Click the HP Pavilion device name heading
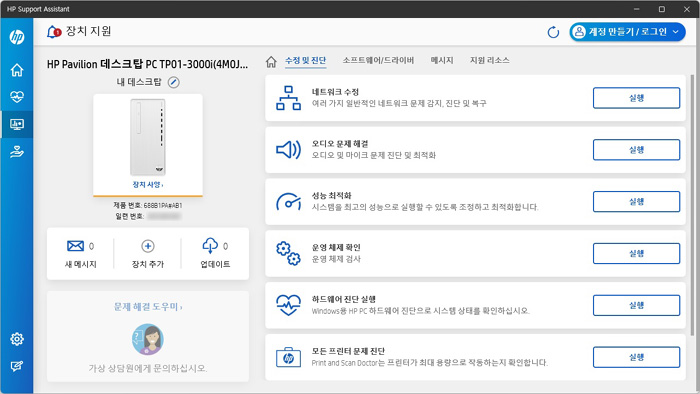Image resolution: width=700 pixels, height=394 pixels. coord(148,64)
